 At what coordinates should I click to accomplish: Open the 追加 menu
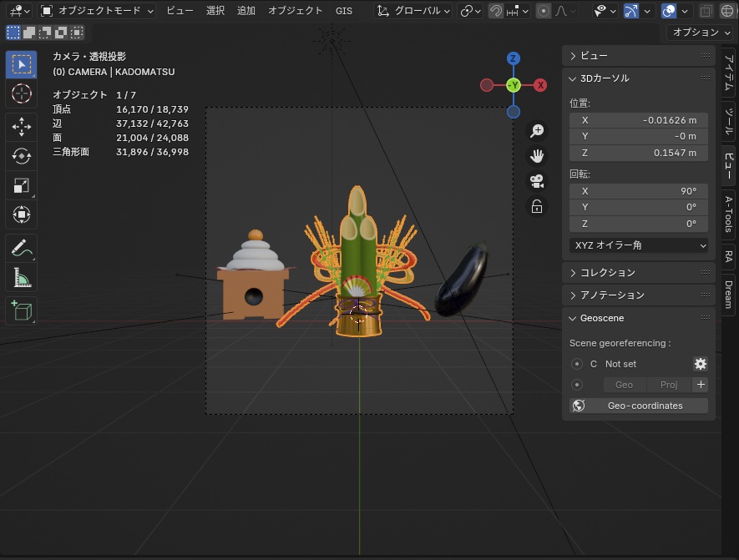(x=246, y=11)
